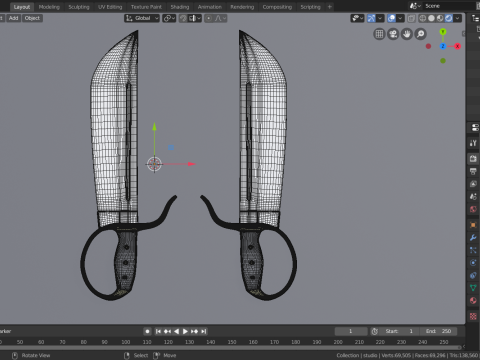Switch to the Shading workspace tab
Image resolution: width=480 pixels, height=360 pixels.
180,7
